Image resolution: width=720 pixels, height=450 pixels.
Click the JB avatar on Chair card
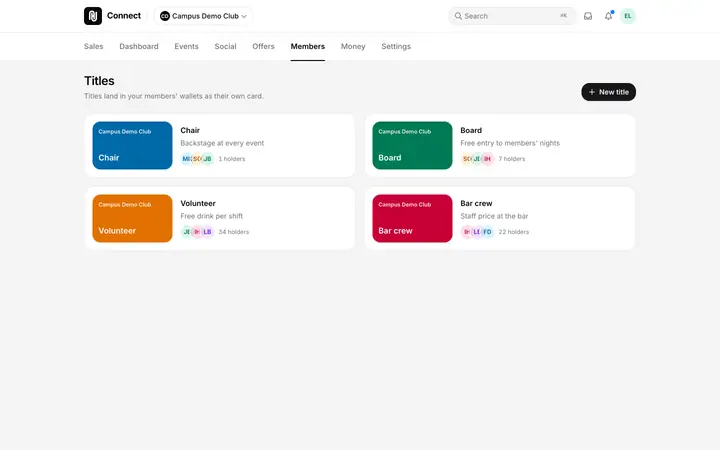(x=208, y=159)
